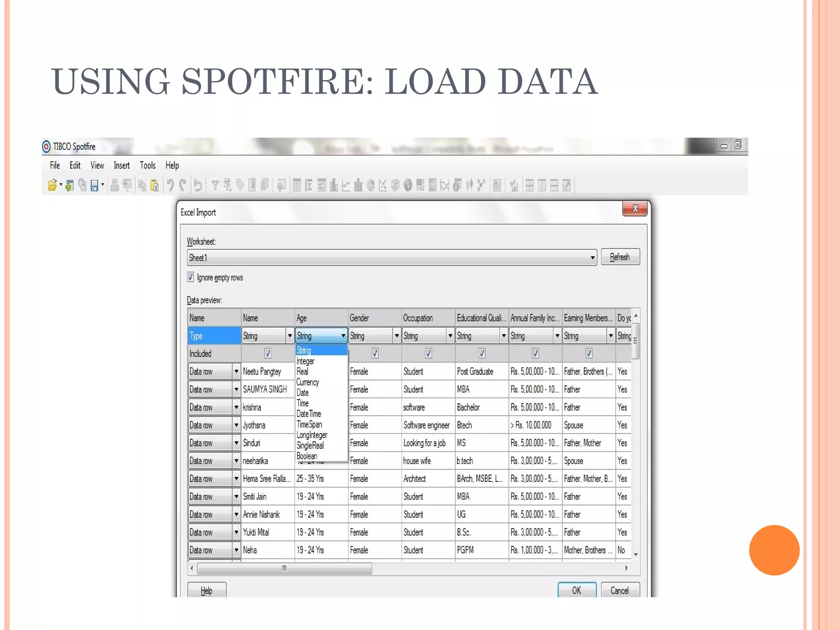Click the Copy icon in toolbar
This screenshot has width=840, height=630.
(142, 186)
